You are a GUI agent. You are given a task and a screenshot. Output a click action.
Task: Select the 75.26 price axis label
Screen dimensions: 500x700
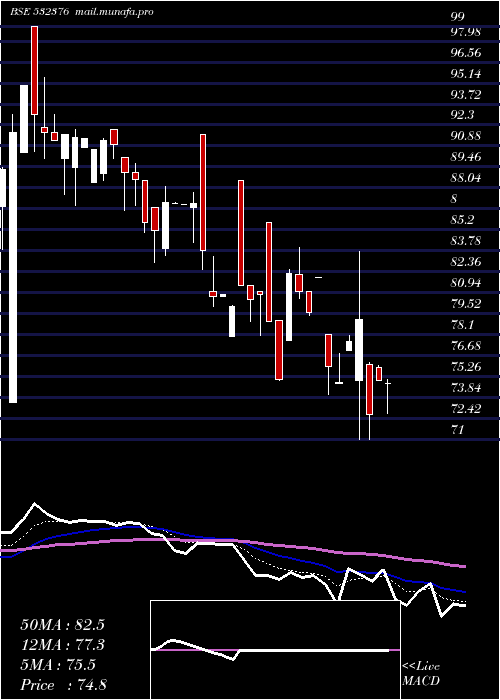point(466,367)
